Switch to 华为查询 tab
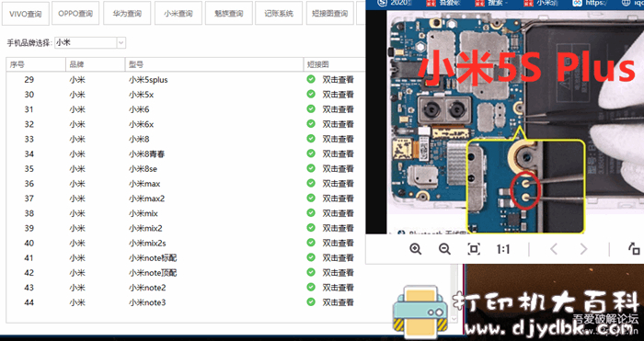The height and width of the screenshot is (341, 644). tap(127, 14)
